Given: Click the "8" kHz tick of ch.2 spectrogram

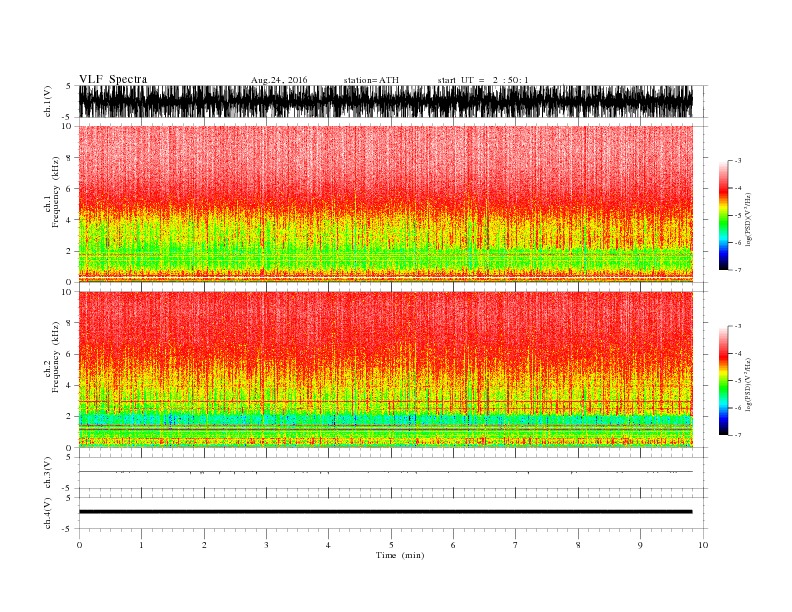Looking at the screenshot, I should (69, 323).
